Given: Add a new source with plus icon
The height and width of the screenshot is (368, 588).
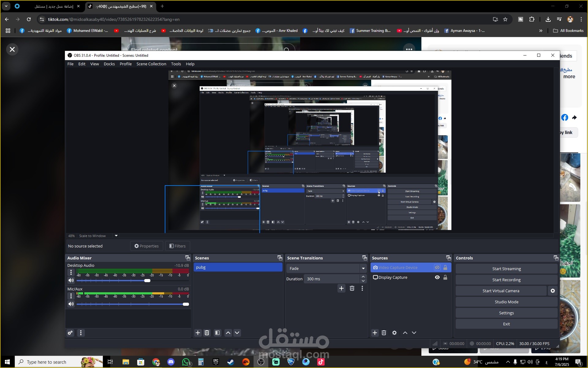Looking at the screenshot, I should 375,333.
